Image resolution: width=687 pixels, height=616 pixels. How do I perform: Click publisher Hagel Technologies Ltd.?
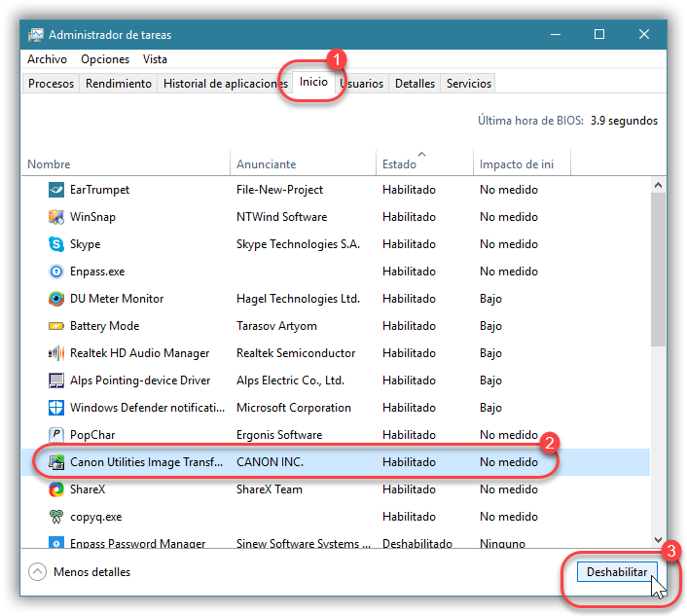[298, 299]
